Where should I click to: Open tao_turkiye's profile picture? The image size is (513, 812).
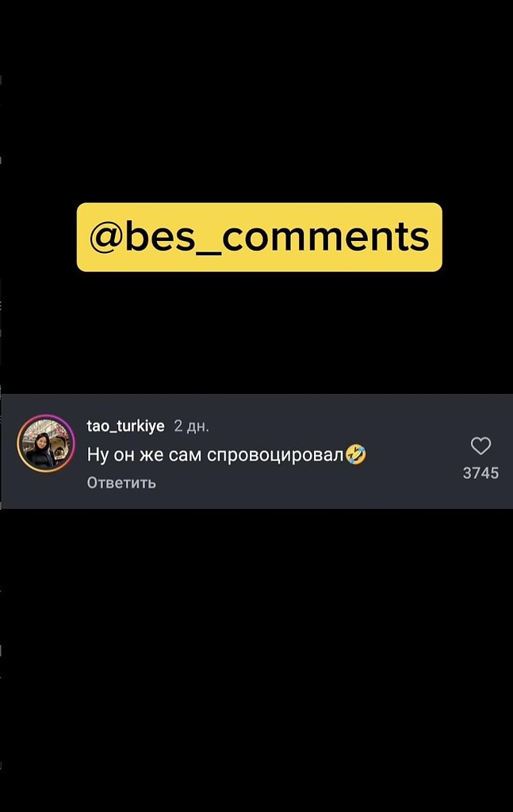pyautogui.click(x=45, y=444)
